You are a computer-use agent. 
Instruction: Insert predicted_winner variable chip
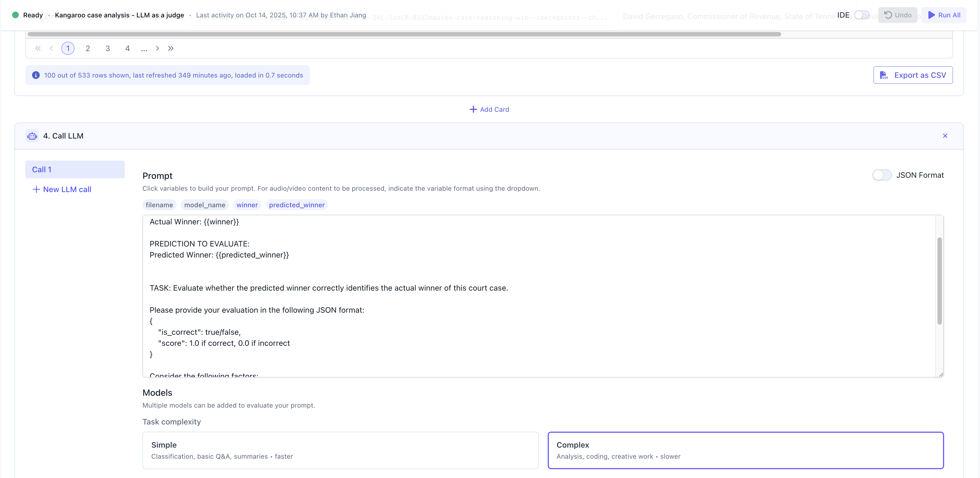point(297,205)
